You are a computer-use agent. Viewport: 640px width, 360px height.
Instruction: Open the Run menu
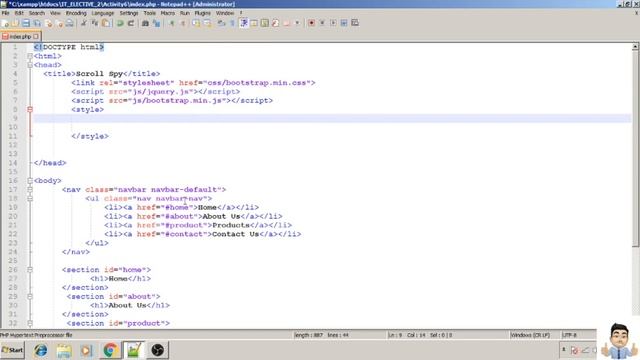[x=185, y=13]
